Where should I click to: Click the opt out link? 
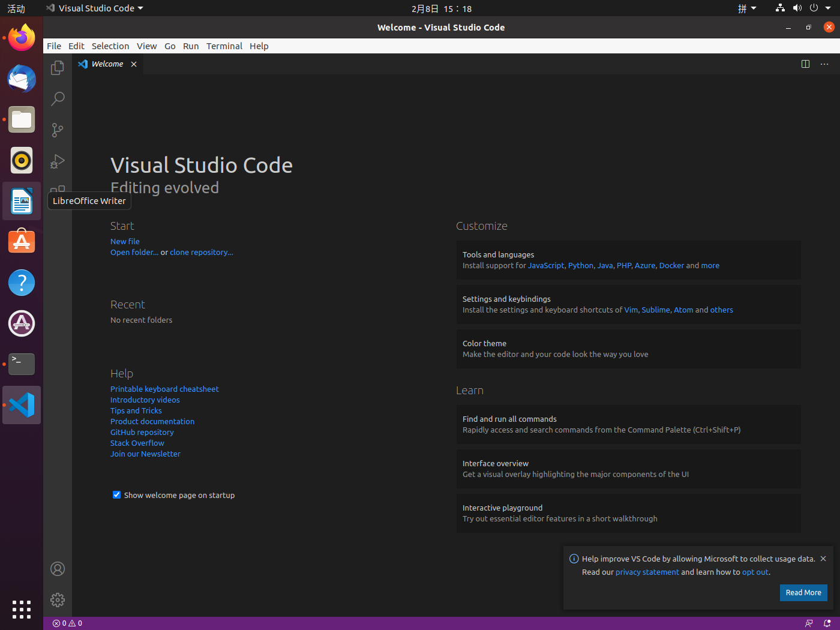(x=755, y=572)
